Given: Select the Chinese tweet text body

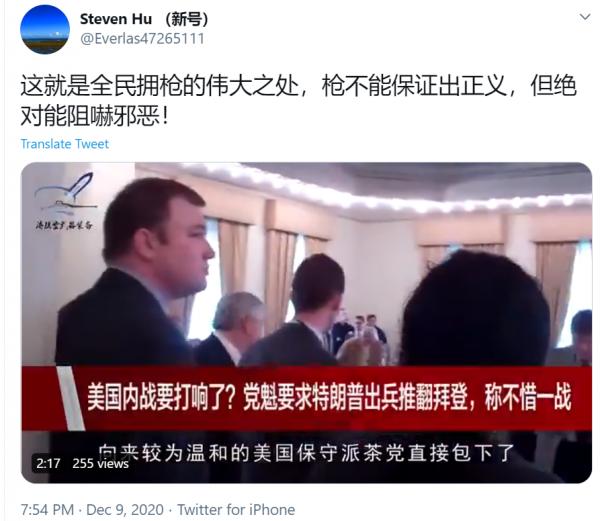Looking at the screenshot, I should 298,101.
